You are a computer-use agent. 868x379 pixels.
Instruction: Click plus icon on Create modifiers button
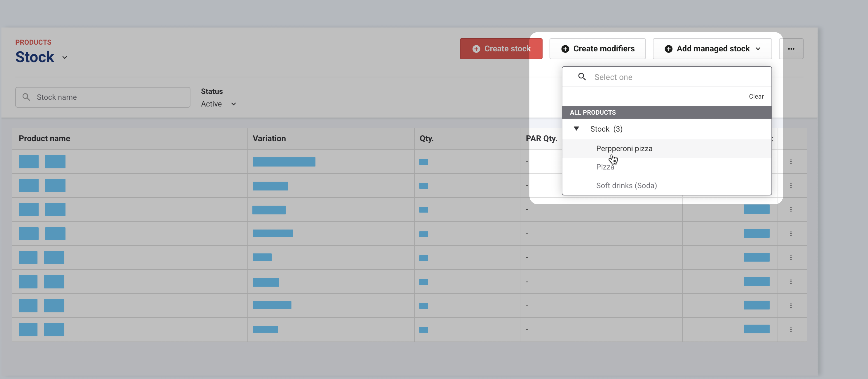(565, 49)
